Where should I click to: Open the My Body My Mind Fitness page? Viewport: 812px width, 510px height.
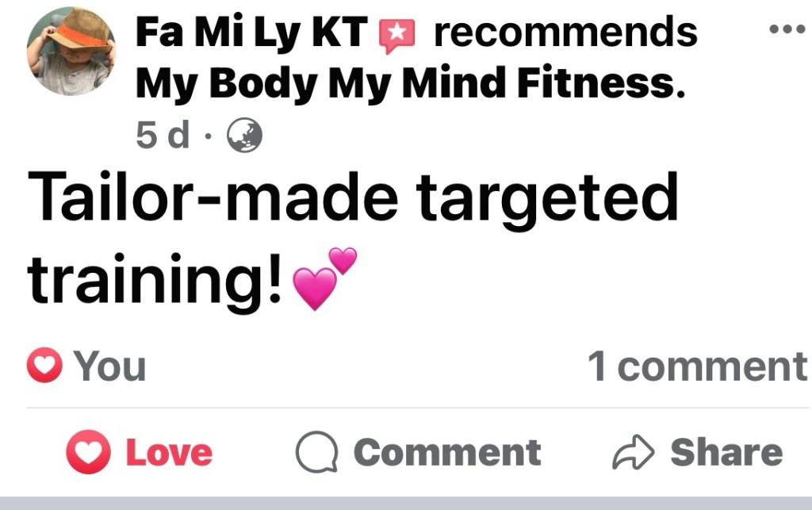tap(410, 84)
